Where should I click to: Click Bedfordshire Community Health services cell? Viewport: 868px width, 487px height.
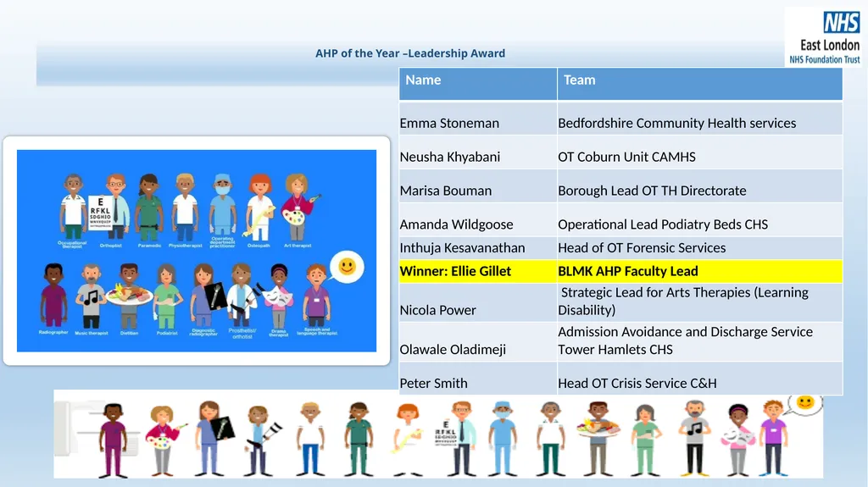(x=699, y=119)
